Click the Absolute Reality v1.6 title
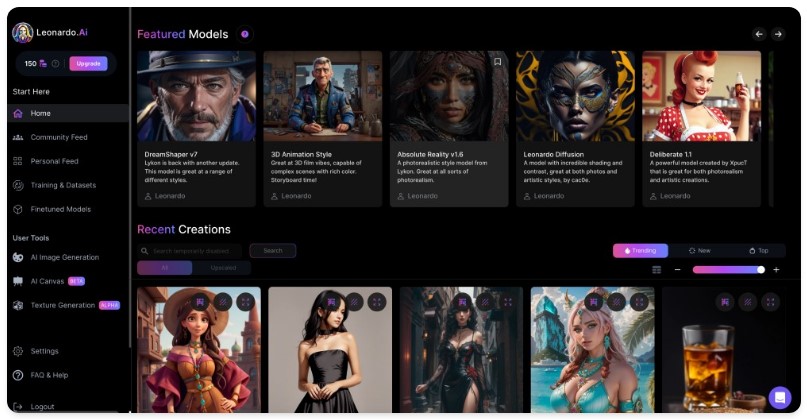807x419 pixels. 430,154
